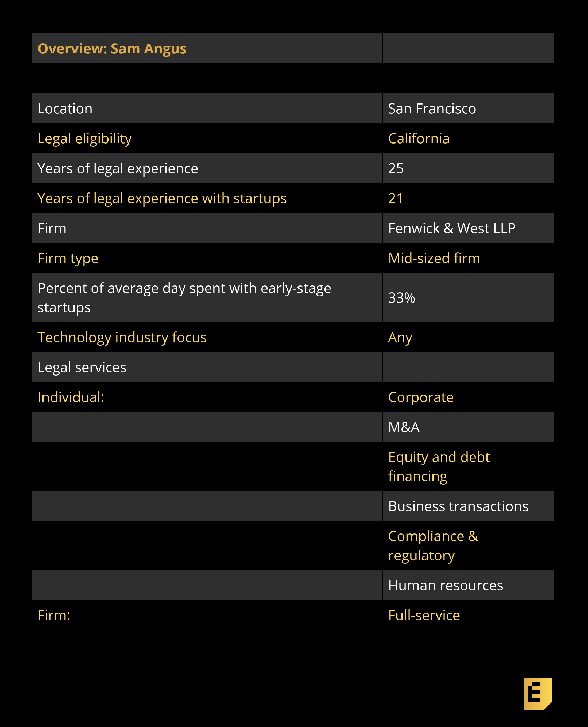Click the Overview: Sam Angus heading

(112, 49)
